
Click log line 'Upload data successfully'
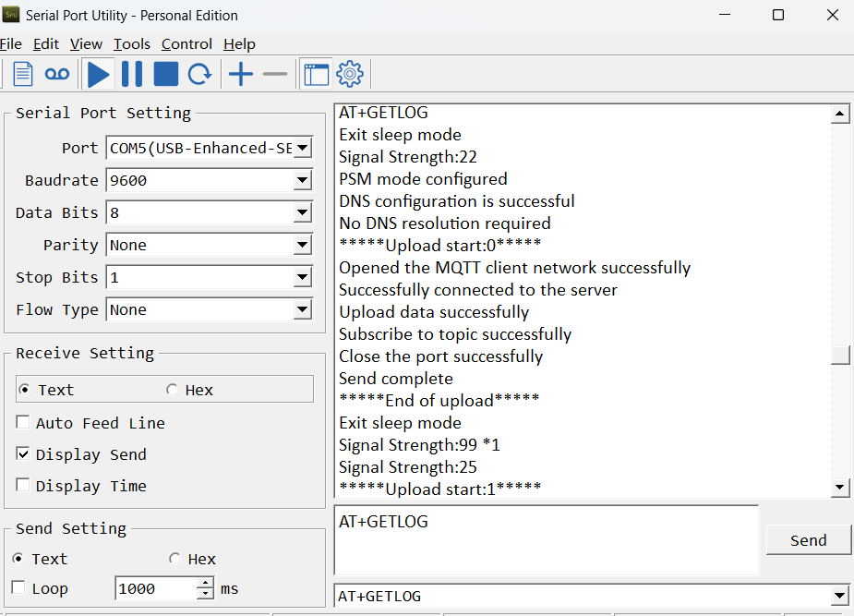pos(434,312)
